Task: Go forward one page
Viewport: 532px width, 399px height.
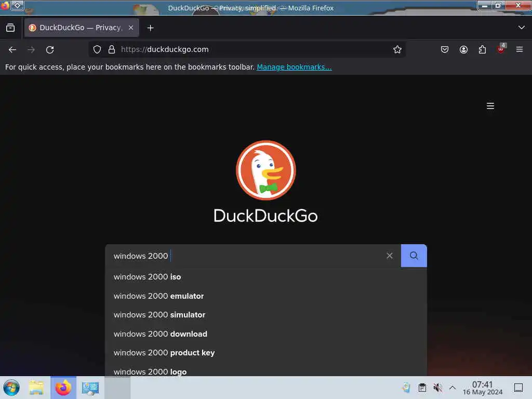Action: [x=31, y=49]
